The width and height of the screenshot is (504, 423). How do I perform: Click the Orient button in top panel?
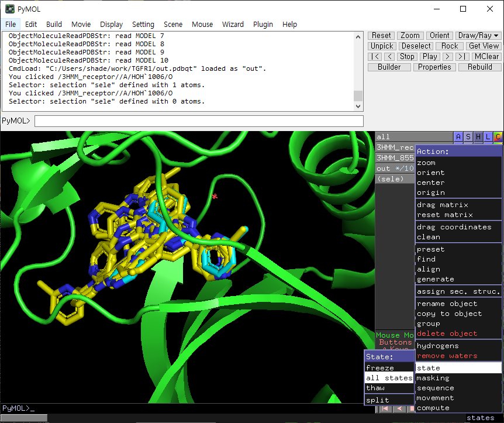(x=440, y=35)
